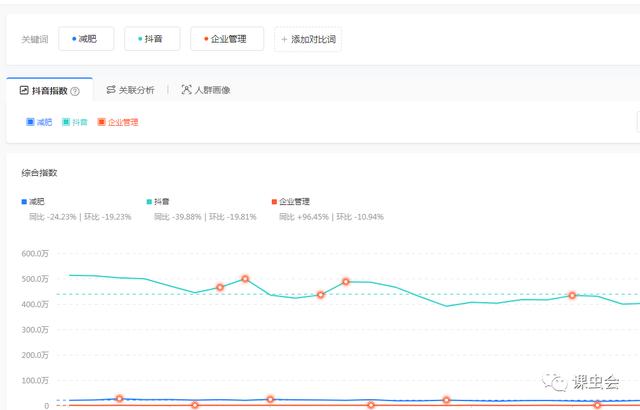This screenshot has width=640, height=410.
Task: Switch to the 关联分析 tab
Action: (130, 90)
